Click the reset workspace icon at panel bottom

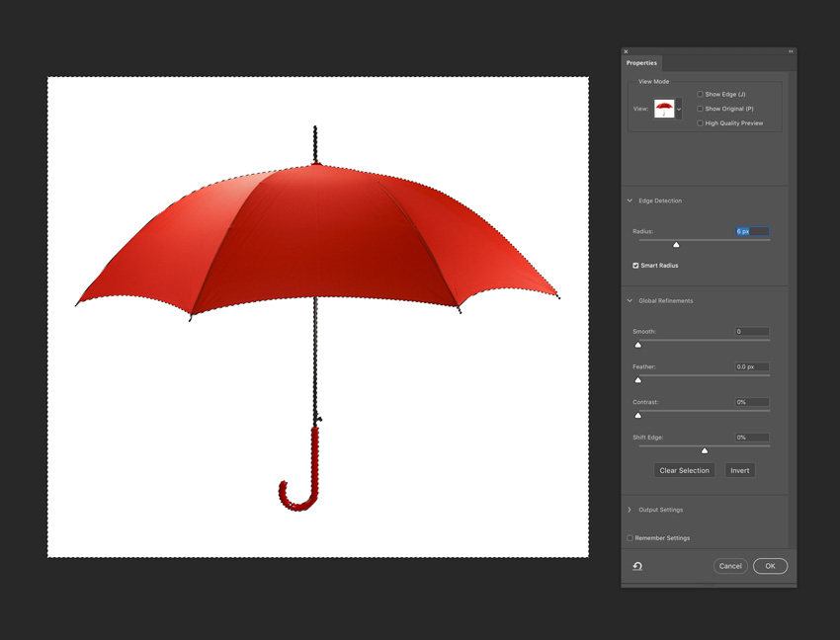click(x=637, y=566)
